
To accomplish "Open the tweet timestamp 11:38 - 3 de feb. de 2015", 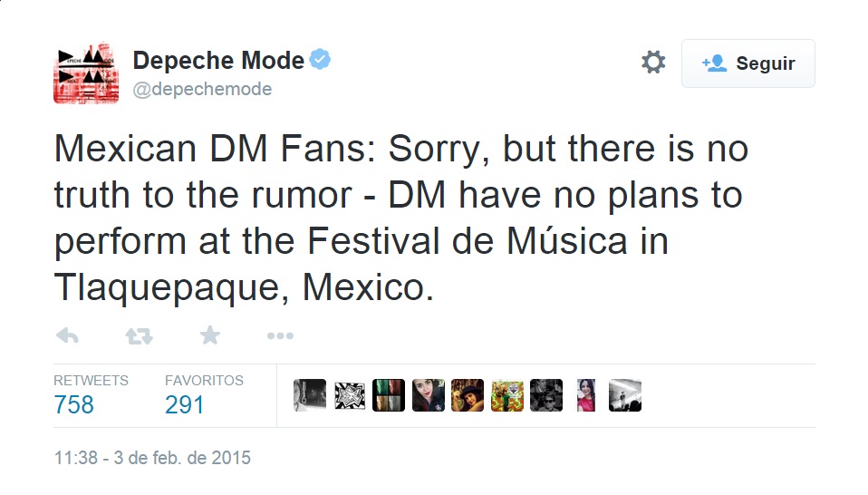I will (x=151, y=458).
